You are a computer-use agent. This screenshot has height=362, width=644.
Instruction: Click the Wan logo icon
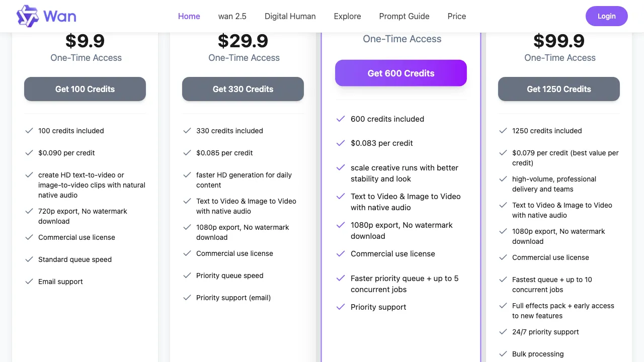point(28,16)
